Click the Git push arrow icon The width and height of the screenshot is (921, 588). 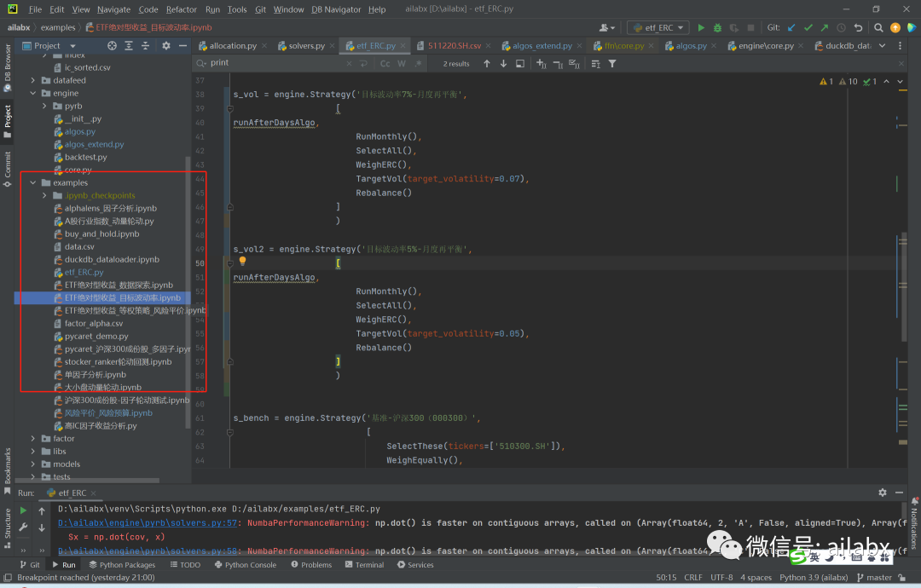825,27
